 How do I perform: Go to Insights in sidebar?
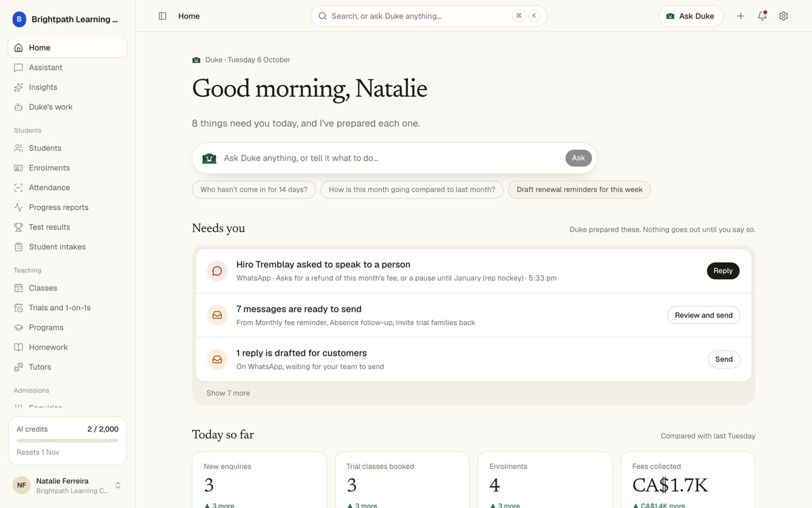point(68,87)
